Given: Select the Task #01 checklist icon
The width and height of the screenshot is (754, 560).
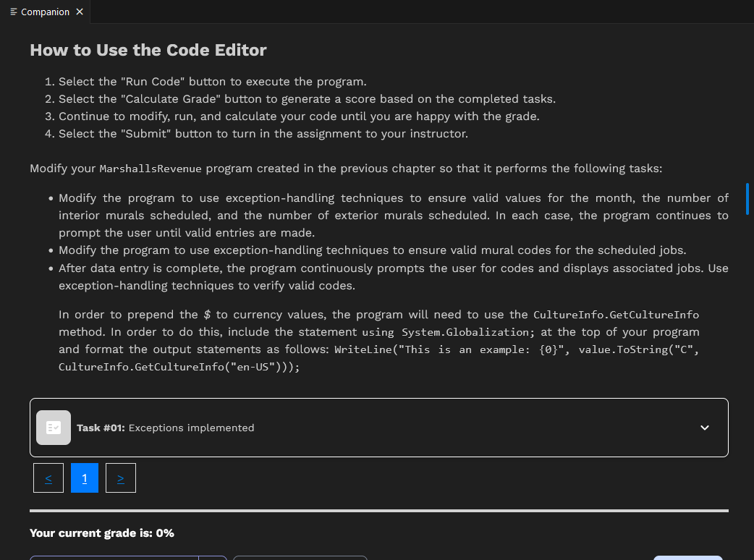Looking at the screenshot, I should pos(53,427).
